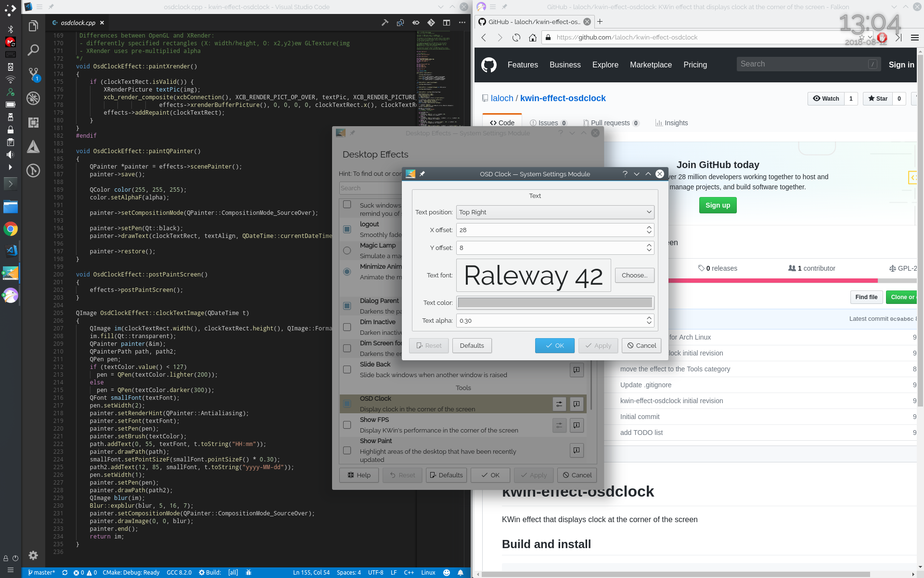Click Find file button on GitHub
The width and height of the screenshot is (924, 578).
[x=866, y=297]
